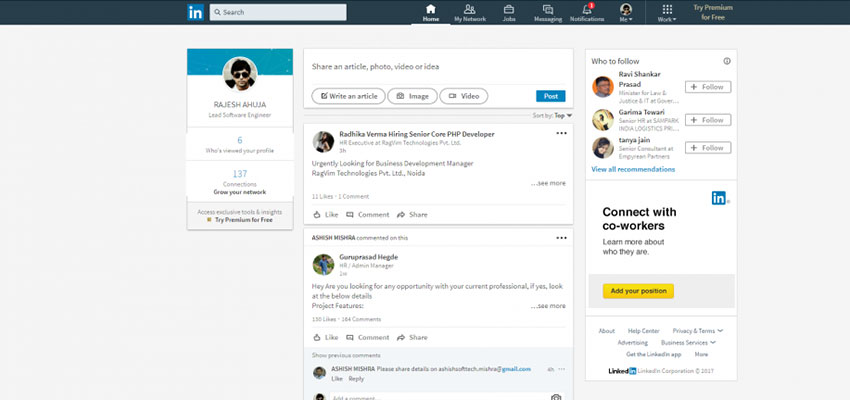Screen dimensions: 850x400
Task: Share Guruprasad Hegde's post
Action: 412,337
